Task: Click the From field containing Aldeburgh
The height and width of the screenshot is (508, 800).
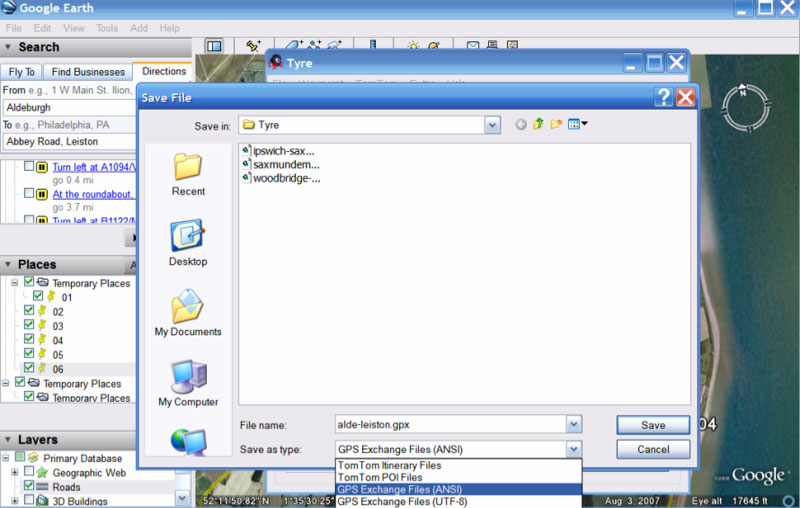Action: click(x=69, y=108)
